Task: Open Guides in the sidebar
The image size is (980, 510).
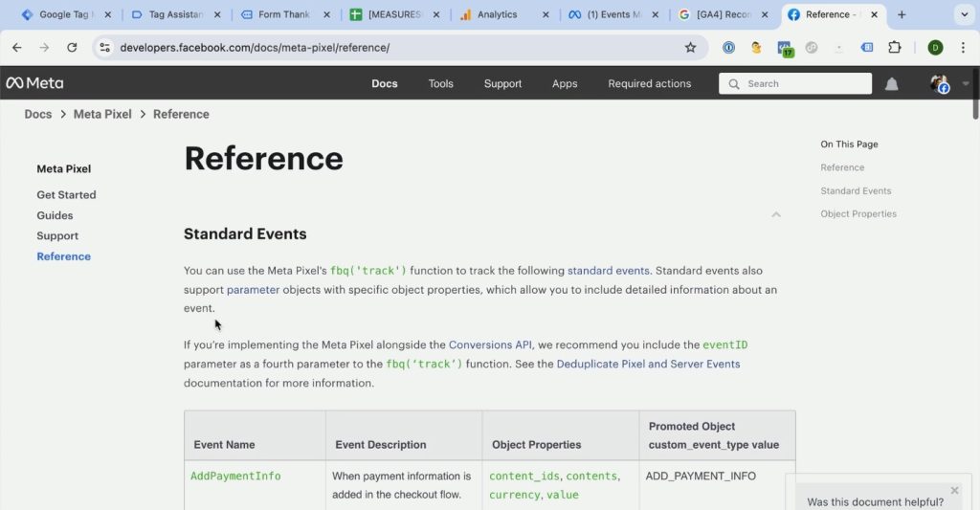Action: tap(55, 215)
